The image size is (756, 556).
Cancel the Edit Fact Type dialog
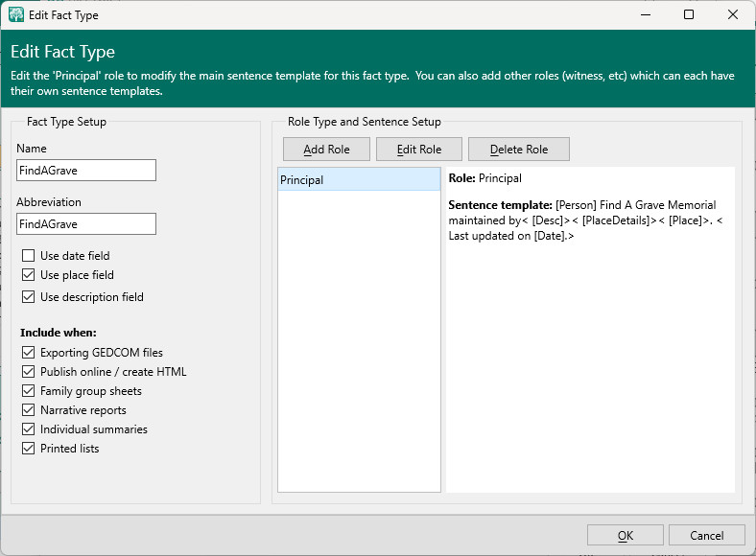tap(706, 536)
